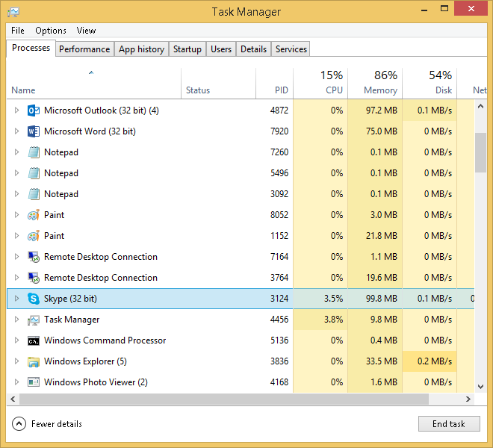Image resolution: width=493 pixels, height=448 pixels.
Task: Click the Windows Explorer folder icon
Action: tap(34, 361)
